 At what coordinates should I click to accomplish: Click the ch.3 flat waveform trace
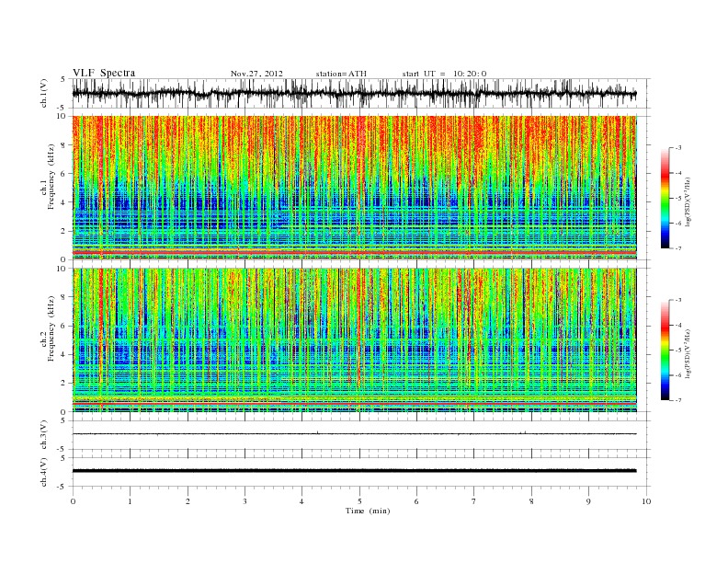(354, 434)
